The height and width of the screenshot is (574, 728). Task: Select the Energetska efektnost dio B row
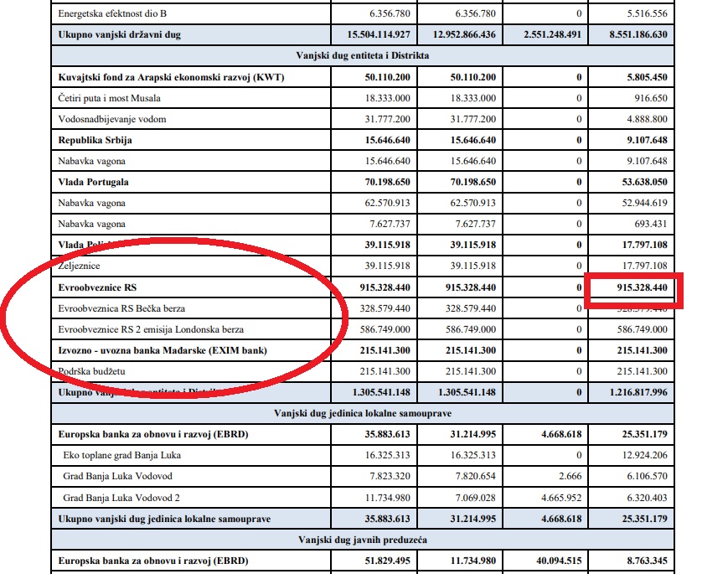(x=362, y=13)
